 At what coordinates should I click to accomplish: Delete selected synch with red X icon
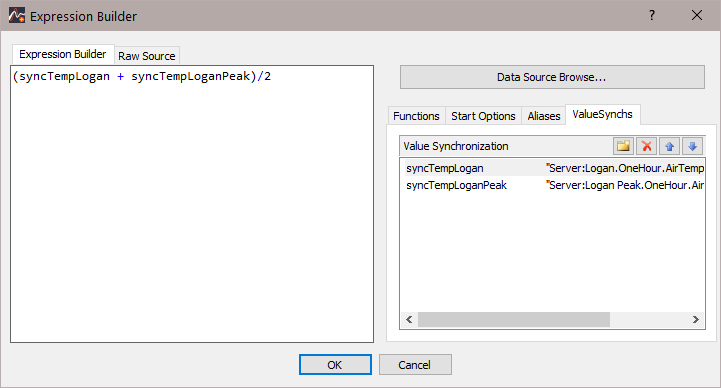(647, 146)
